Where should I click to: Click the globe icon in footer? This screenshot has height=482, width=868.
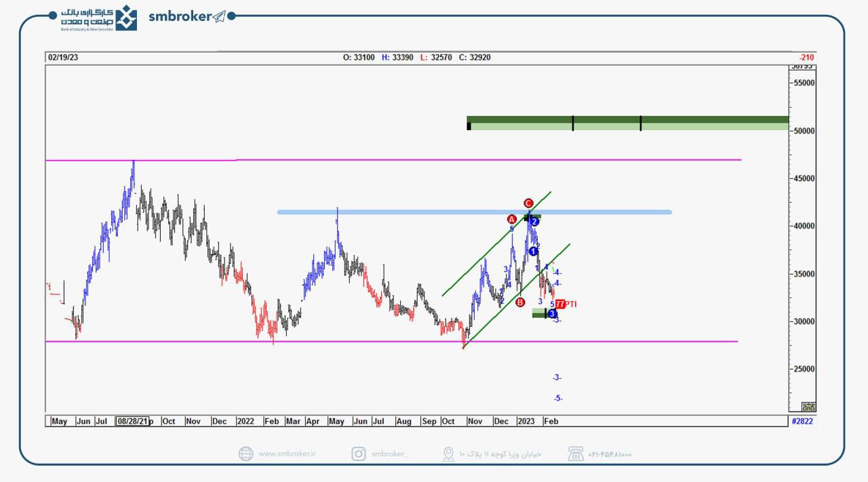point(245,454)
